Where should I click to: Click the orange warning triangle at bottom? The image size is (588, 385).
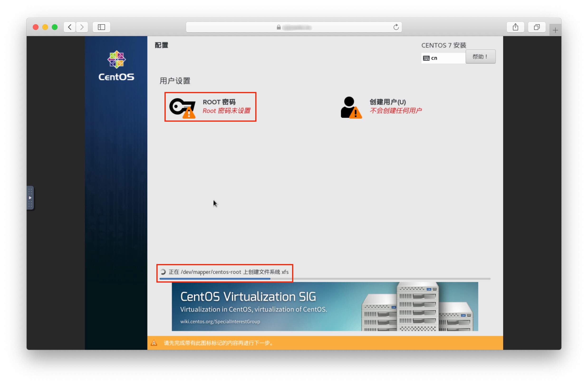154,343
